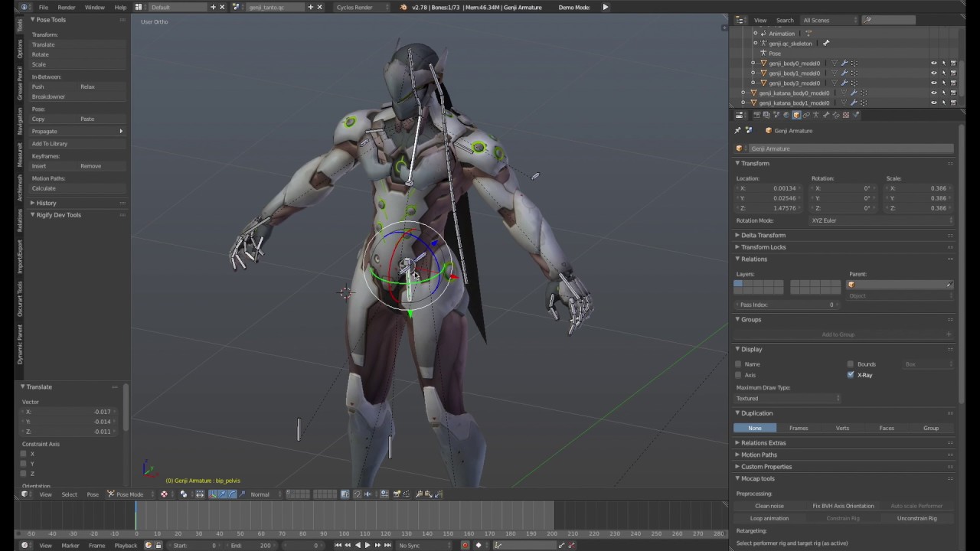This screenshot has width=980, height=551.
Task: Open the World properties tab icon
Action: [x=786, y=115]
